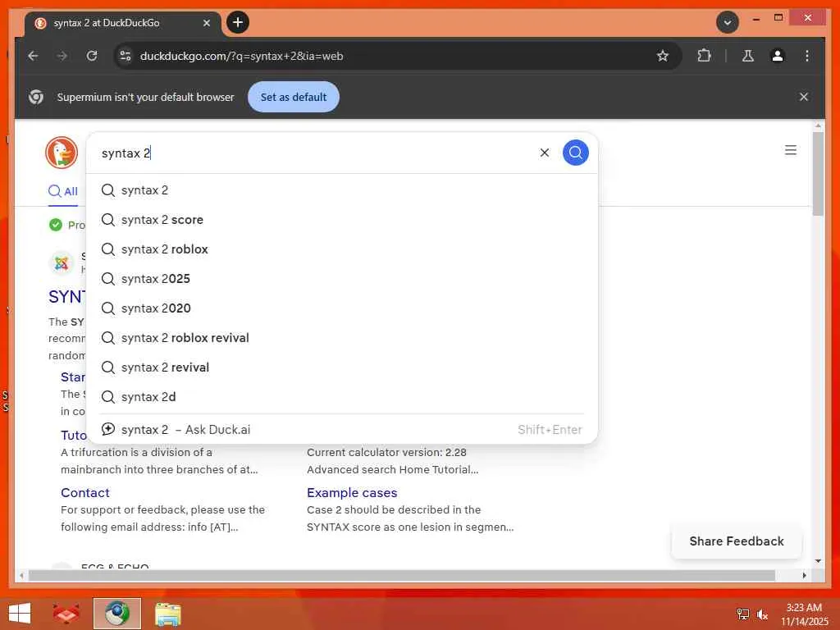The width and height of the screenshot is (840, 630).
Task: Open the red box taskbar app
Action: (66, 614)
